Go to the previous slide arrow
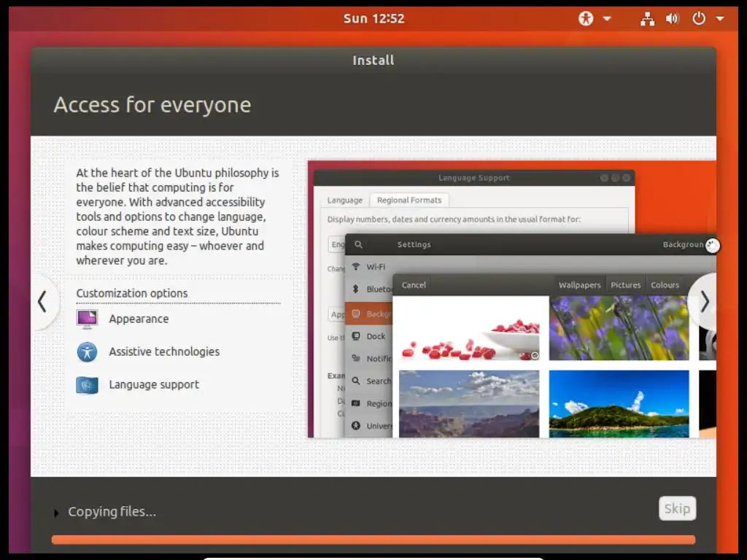The width and height of the screenshot is (747, 560). [x=43, y=301]
